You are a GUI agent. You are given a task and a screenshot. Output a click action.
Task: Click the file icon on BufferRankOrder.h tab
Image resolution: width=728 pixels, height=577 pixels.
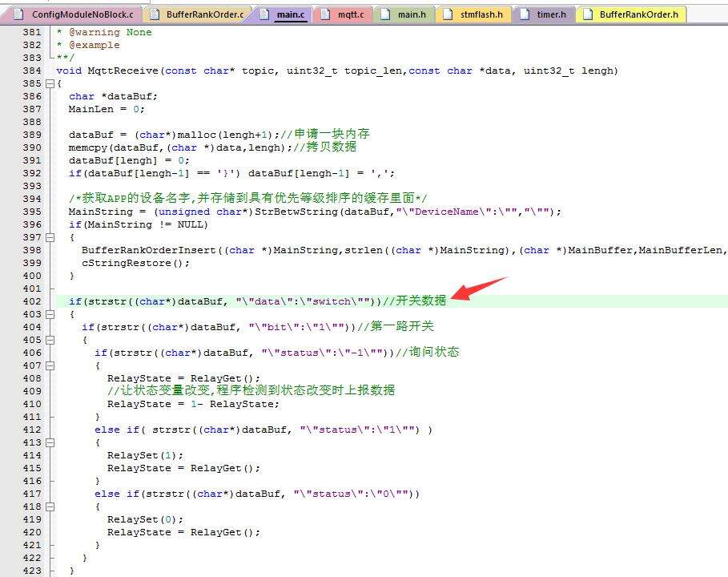587,14
